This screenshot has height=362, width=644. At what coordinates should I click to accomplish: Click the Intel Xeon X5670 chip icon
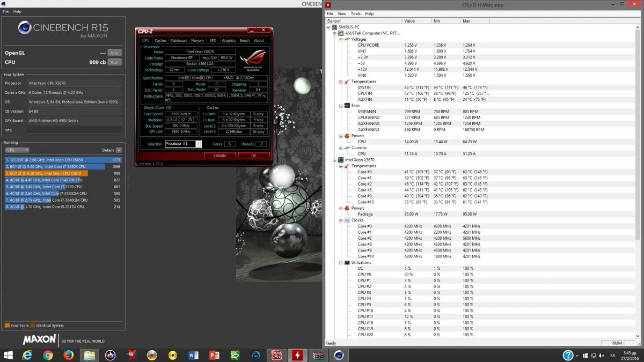pos(340,160)
